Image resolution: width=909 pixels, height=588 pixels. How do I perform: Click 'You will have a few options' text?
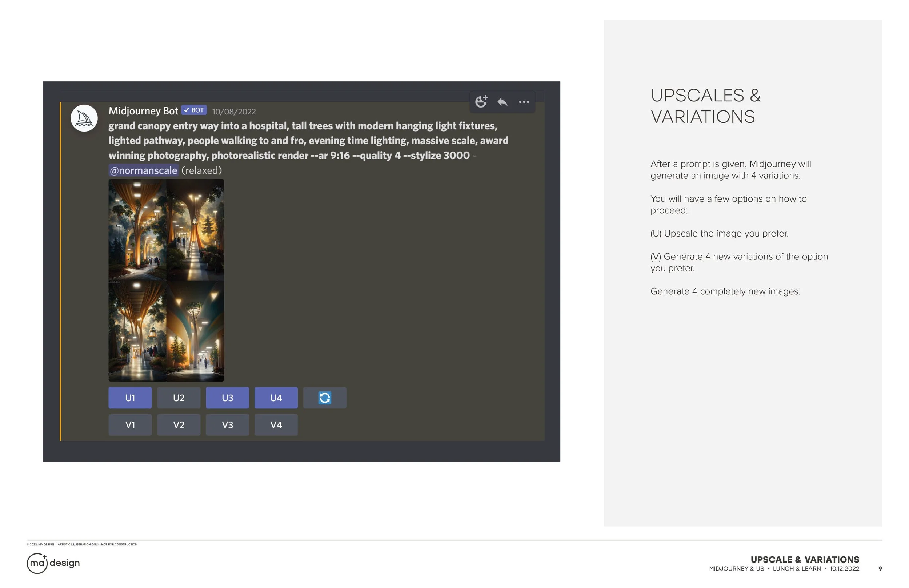point(728,204)
